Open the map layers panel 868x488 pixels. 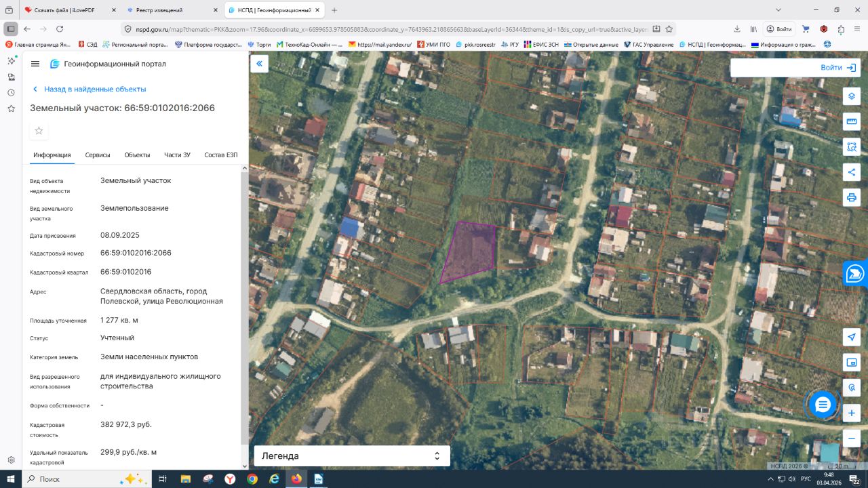(x=852, y=96)
